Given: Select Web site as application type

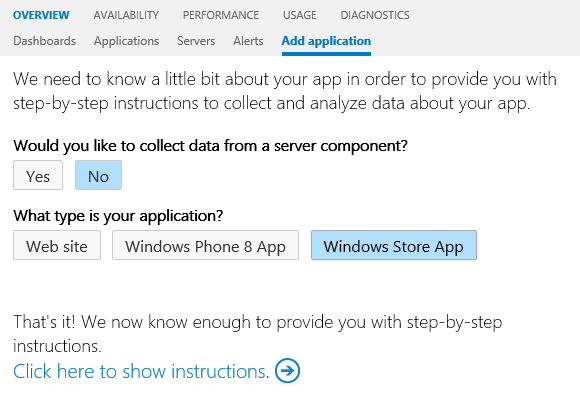Looking at the screenshot, I should (x=57, y=245).
